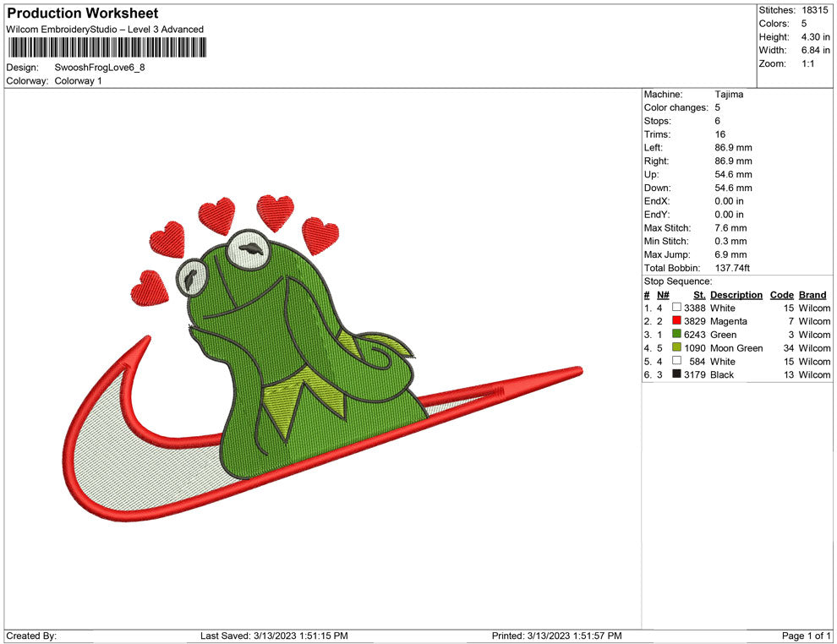
Task: Click the Wilcom EmbroideryStudio Level 3 Advanced subtitle
Action: coord(105,30)
